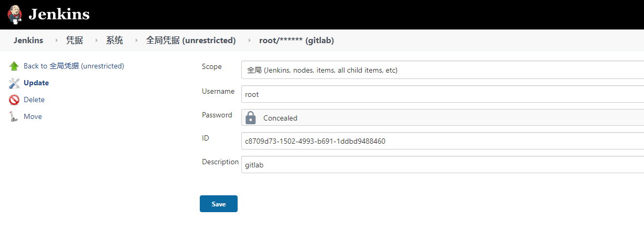
Task: Open the Scope dropdown
Action: pyautogui.click(x=442, y=70)
